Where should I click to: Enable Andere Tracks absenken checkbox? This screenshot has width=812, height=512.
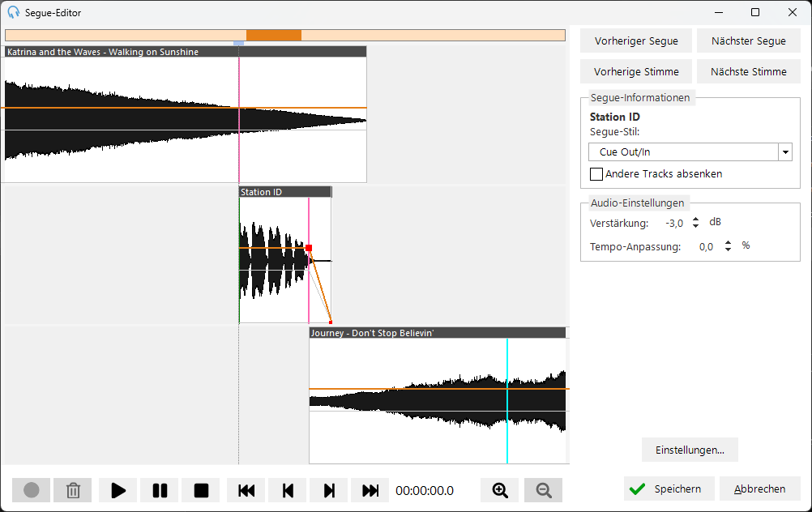[x=596, y=174]
